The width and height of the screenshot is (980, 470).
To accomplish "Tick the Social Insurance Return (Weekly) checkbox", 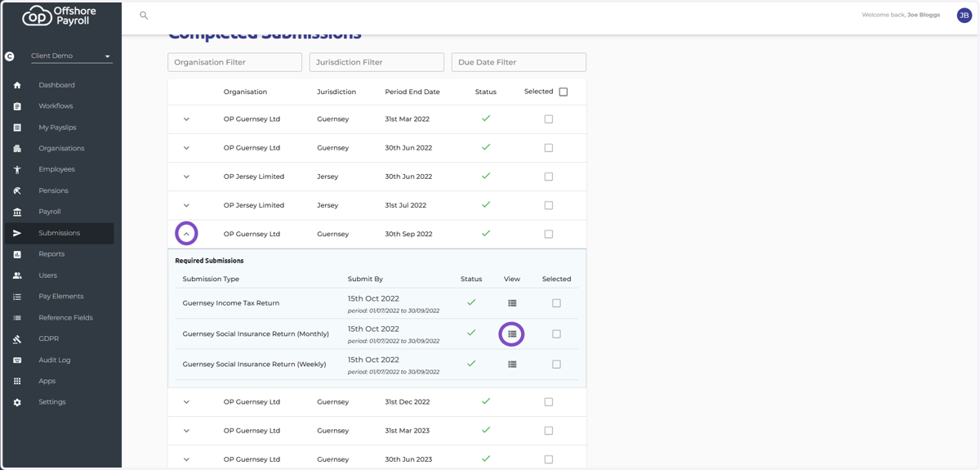I will coord(556,365).
